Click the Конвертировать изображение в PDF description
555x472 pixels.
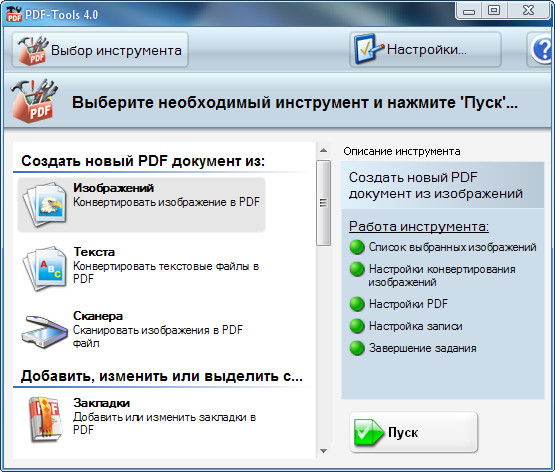166,202
